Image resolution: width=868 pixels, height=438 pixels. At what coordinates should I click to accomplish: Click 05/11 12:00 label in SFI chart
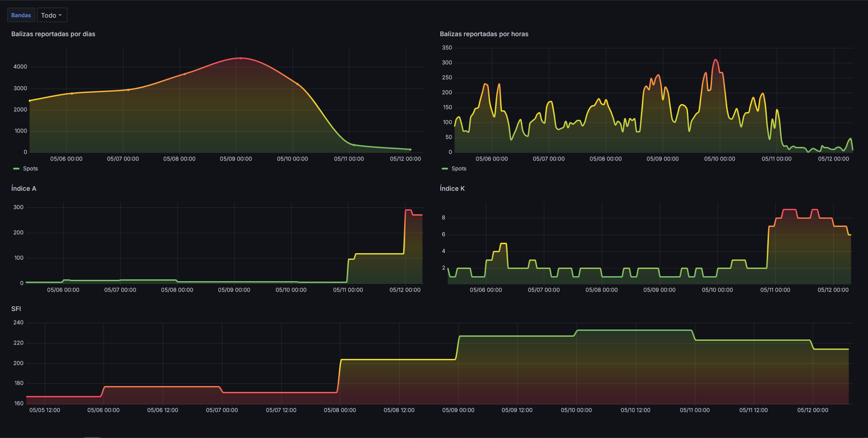[754, 410]
